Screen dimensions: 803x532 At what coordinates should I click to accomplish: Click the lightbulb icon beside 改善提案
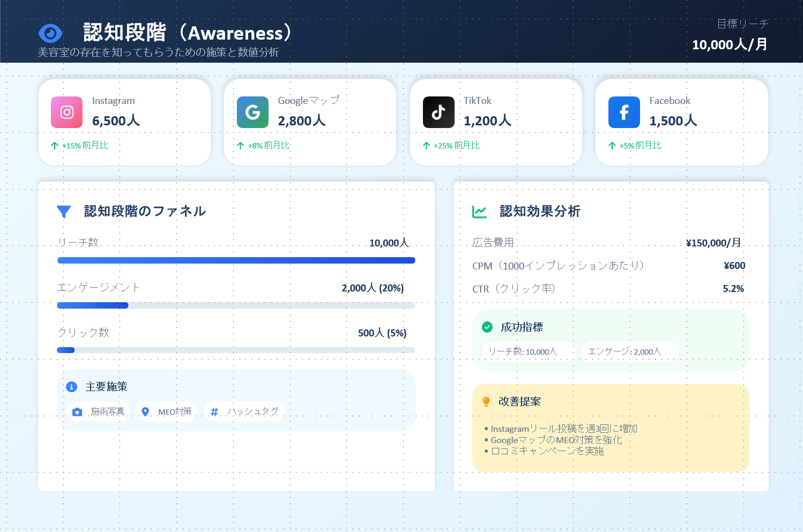[x=486, y=401]
